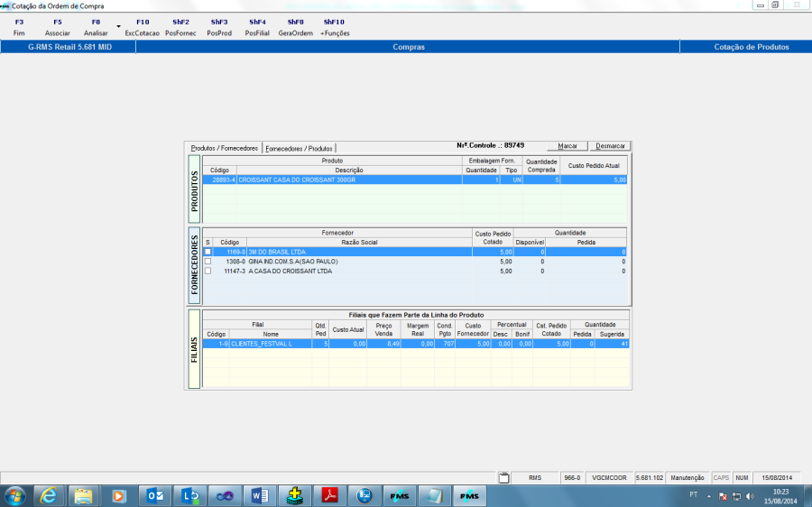Click the VGCMCOOR status bar entry
This screenshot has height=507, width=812.
609,478
